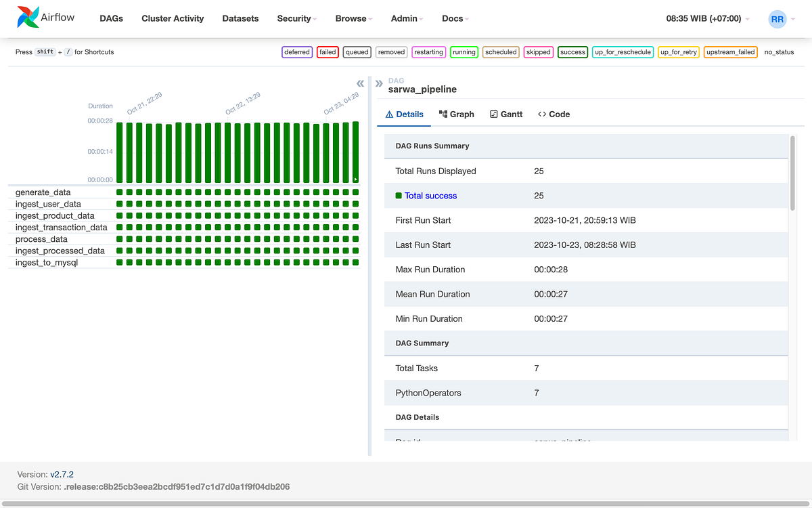Hide the side panel with the » chevron
The image size is (812, 508).
379,83
